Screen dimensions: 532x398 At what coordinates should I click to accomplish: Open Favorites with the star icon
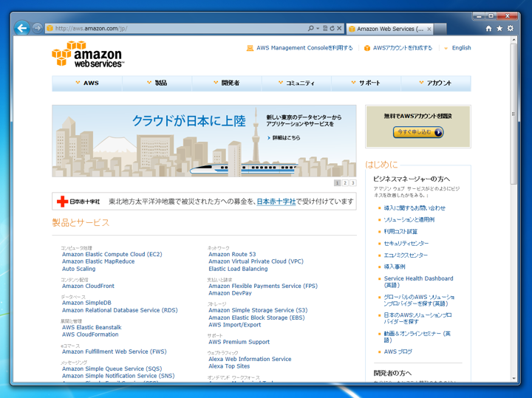click(x=499, y=29)
